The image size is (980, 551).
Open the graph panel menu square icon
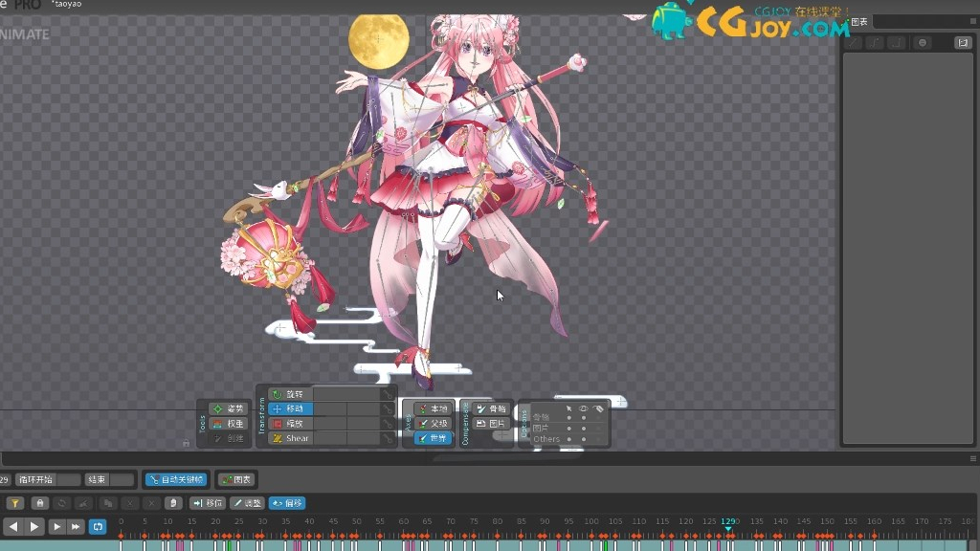point(973,21)
